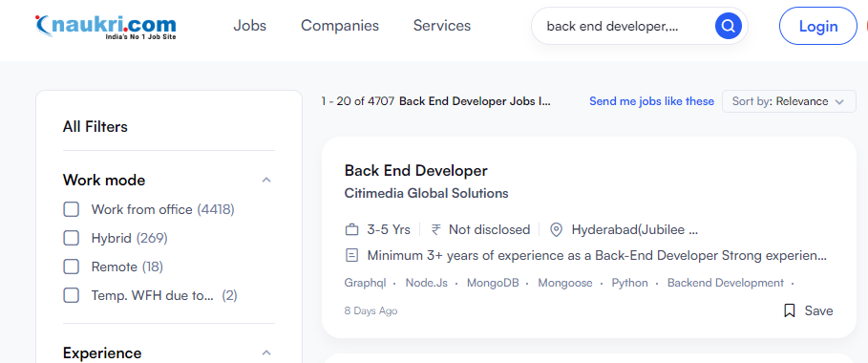Click the MongoDB skill tag
The width and height of the screenshot is (868, 363).
(493, 283)
